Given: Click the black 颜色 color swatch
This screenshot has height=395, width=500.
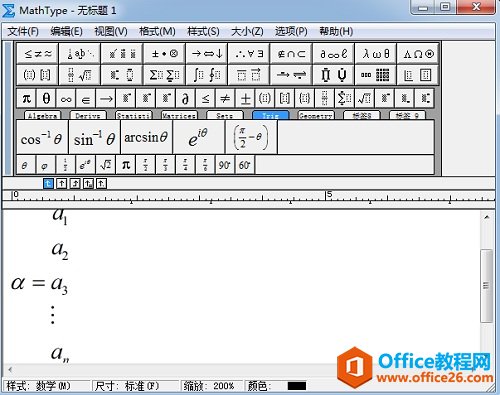Looking at the screenshot, I should tap(297, 386).
